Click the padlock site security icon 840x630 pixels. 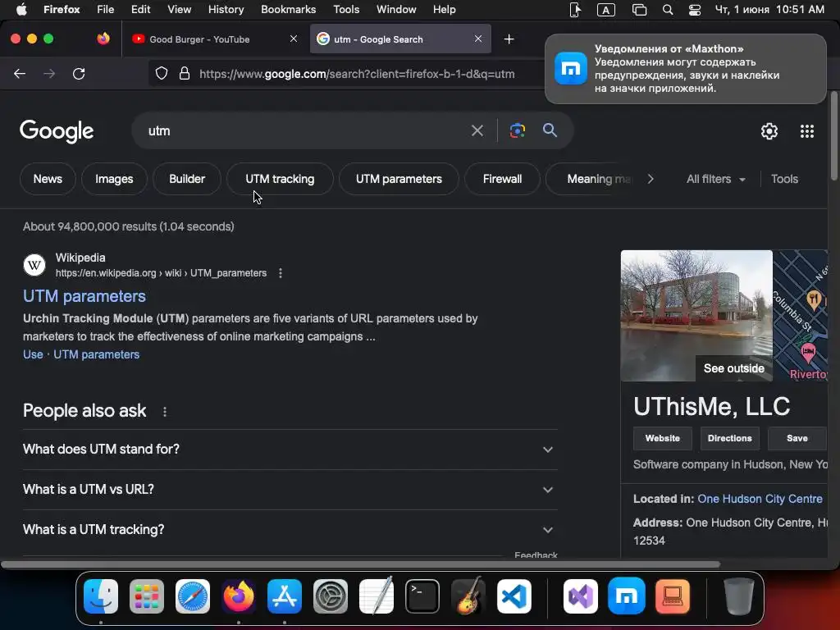tap(185, 73)
